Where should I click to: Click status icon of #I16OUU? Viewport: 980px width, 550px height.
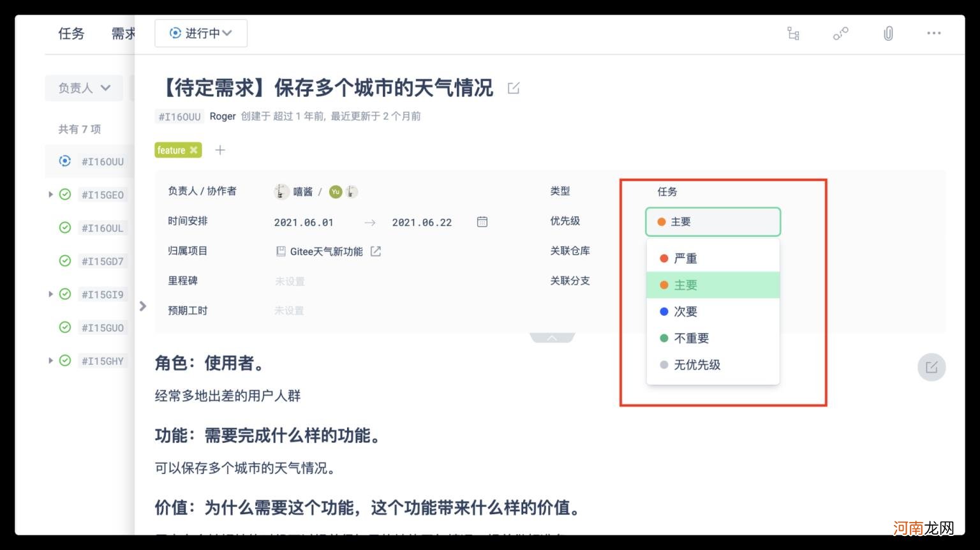click(65, 161)
